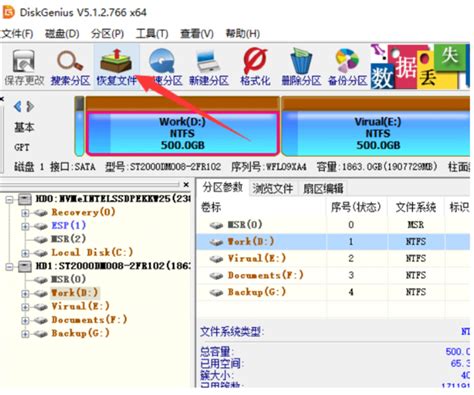Click the HD1 ST2000DM008 disk icon in the tree
The height and width of the screenshot is (395, 474).
pos(25,266)
